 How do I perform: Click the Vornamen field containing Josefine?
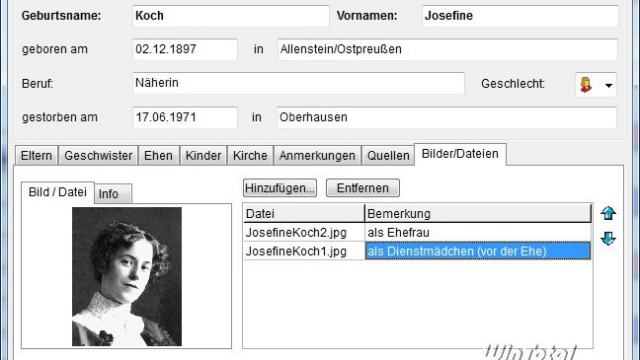click(x=520, y=16)
